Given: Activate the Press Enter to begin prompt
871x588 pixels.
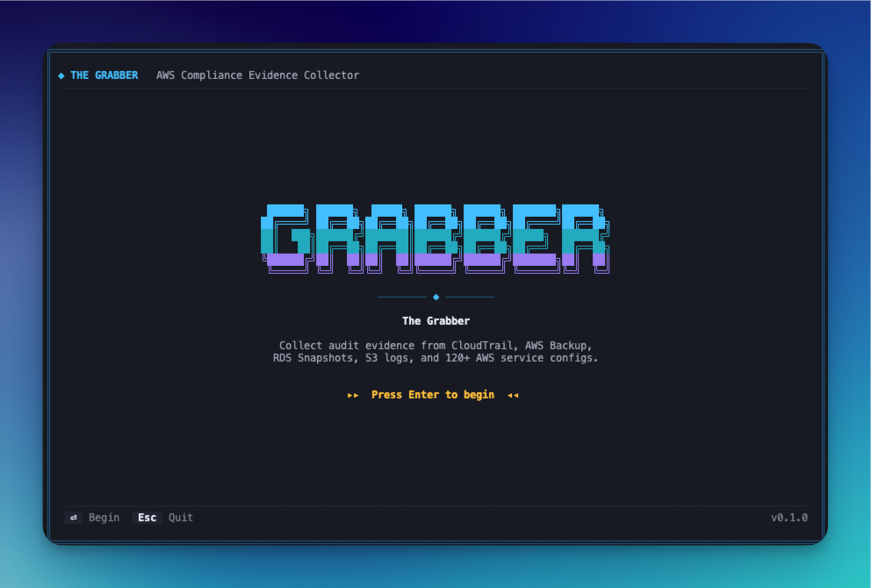Looking at the screenshot, I should [x=432, y=395].
